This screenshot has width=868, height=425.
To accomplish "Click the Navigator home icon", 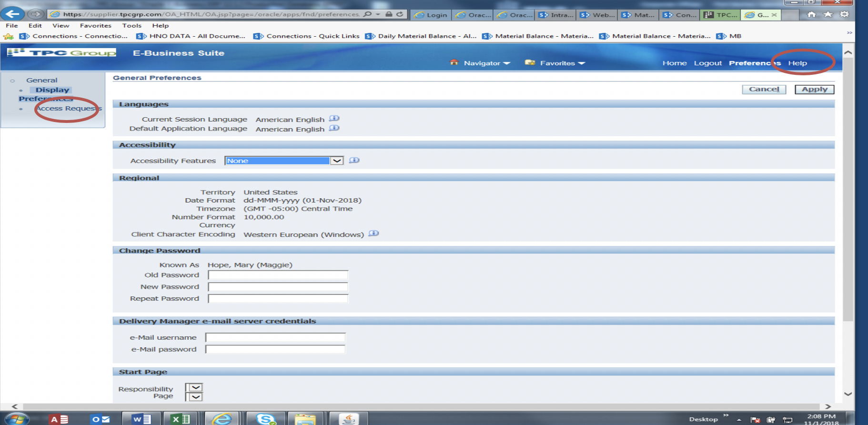I will pos(454,62).
